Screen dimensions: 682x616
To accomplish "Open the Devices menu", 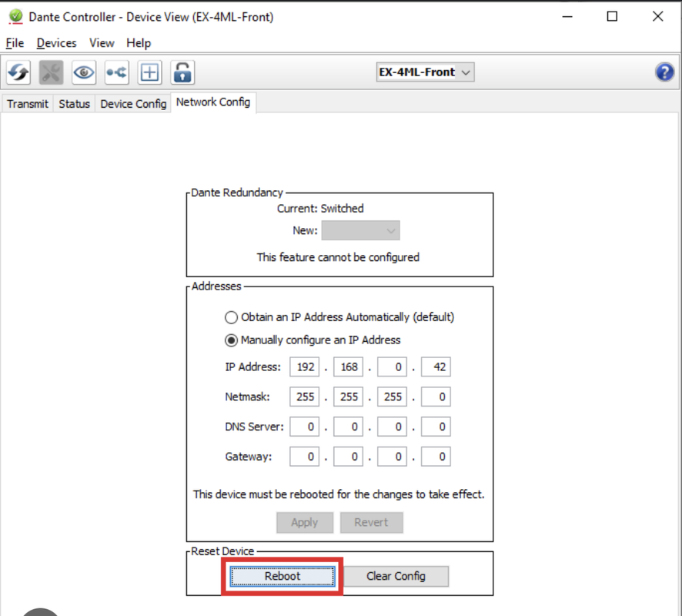I will pyautogui.click(x=56, y=43).
